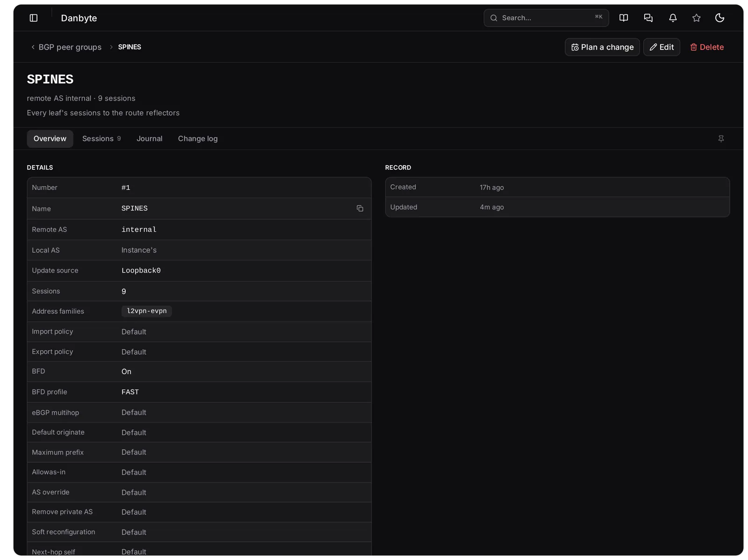Image resolution: width=748 pixels, height=560 pixels.
Task: Delete the SPINES peer group
Action: [707, 47]
